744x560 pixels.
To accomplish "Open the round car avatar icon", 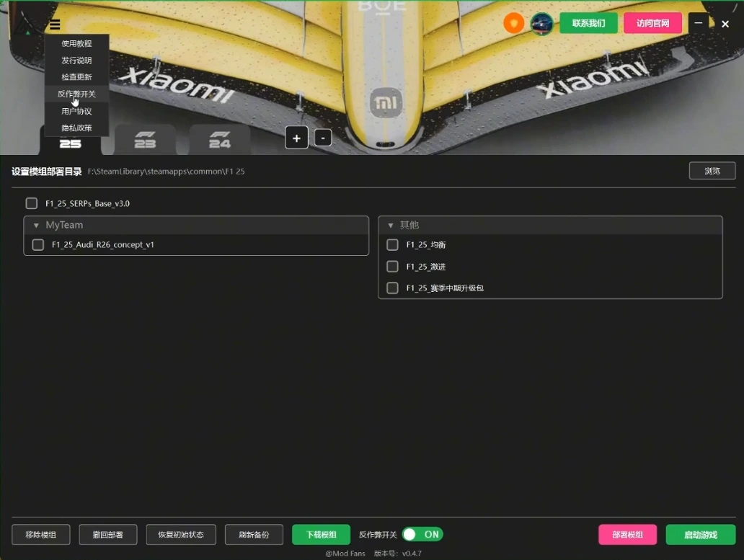I will (541, 23).
